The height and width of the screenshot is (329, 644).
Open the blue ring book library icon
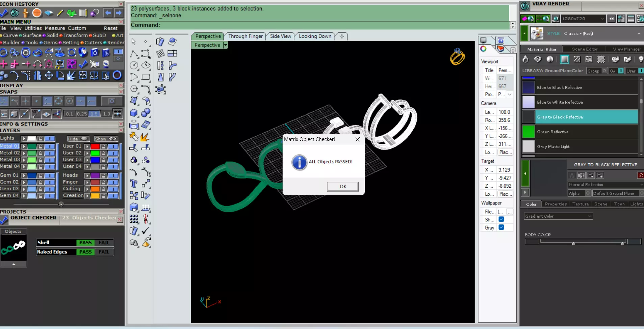click(x=95, y=53)
